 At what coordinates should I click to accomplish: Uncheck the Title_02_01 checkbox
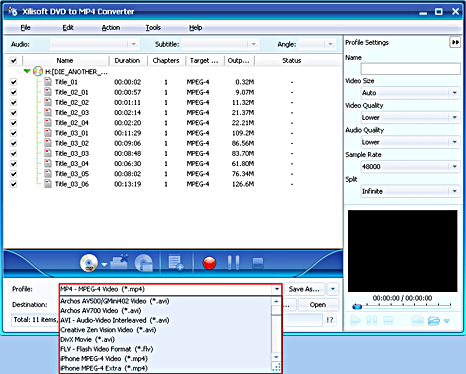13,92
